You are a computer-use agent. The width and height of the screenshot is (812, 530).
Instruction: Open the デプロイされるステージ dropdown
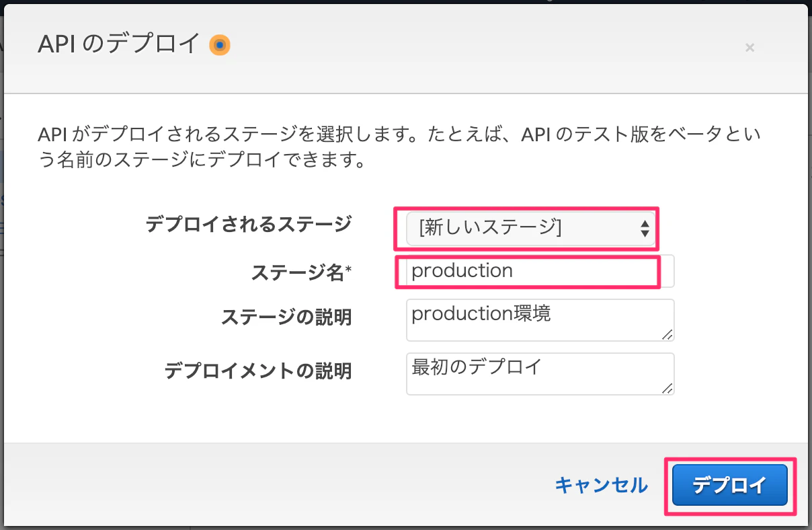pyautogui.click(x=530, y=229)
